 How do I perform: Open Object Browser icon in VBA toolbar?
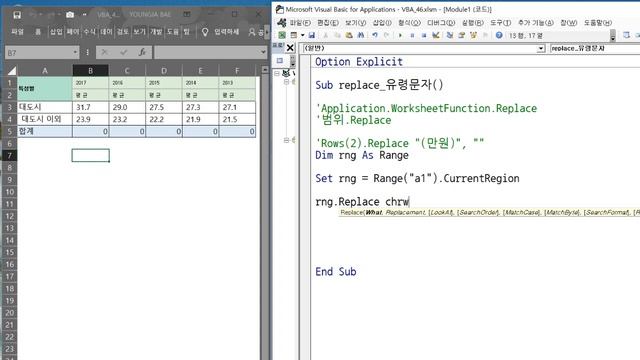(x=473, y=35)
